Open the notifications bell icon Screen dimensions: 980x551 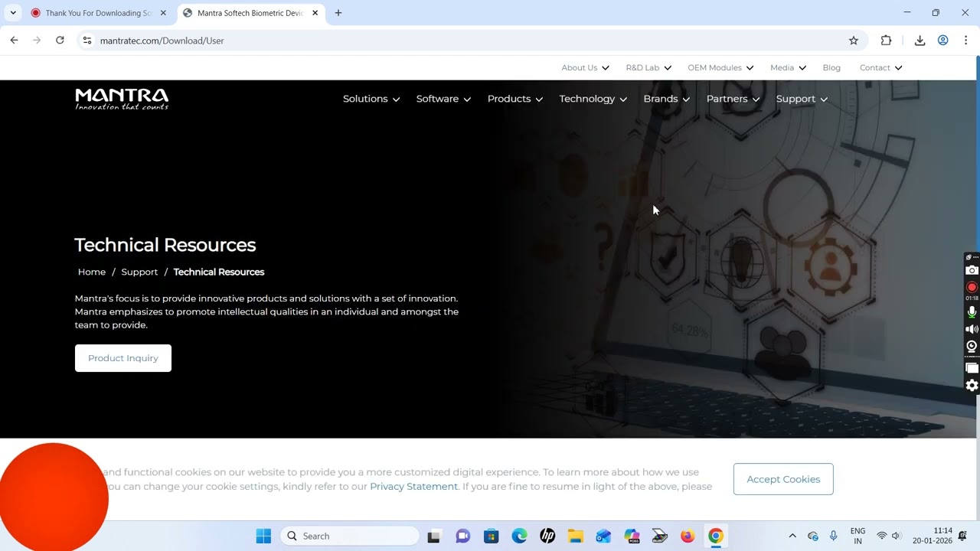click(x=963, y=536)
